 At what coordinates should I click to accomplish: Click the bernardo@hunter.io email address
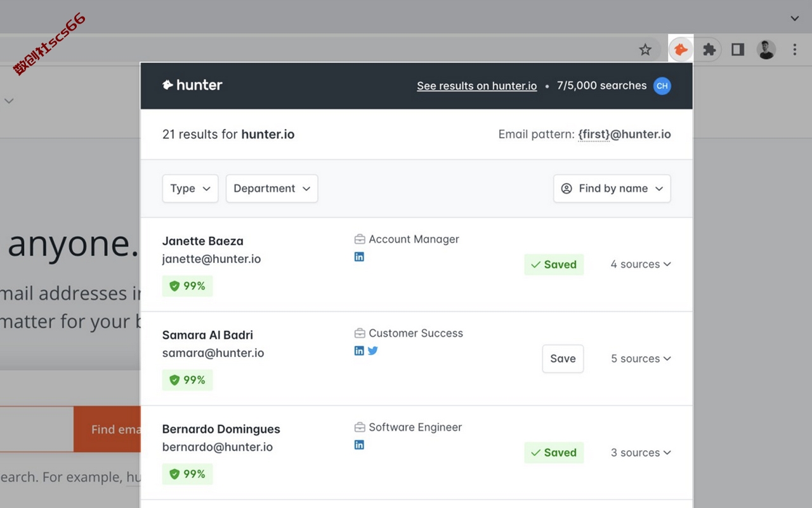[x=218, y=447]
